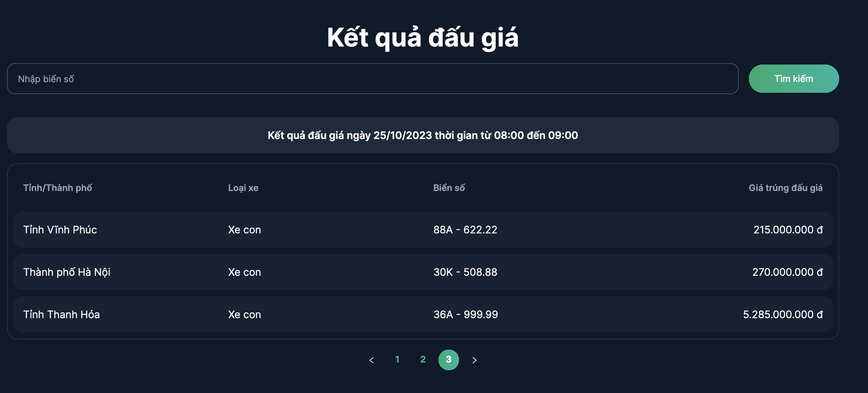
Task: Click plate number 36A - 999.99
Action: 466,314
